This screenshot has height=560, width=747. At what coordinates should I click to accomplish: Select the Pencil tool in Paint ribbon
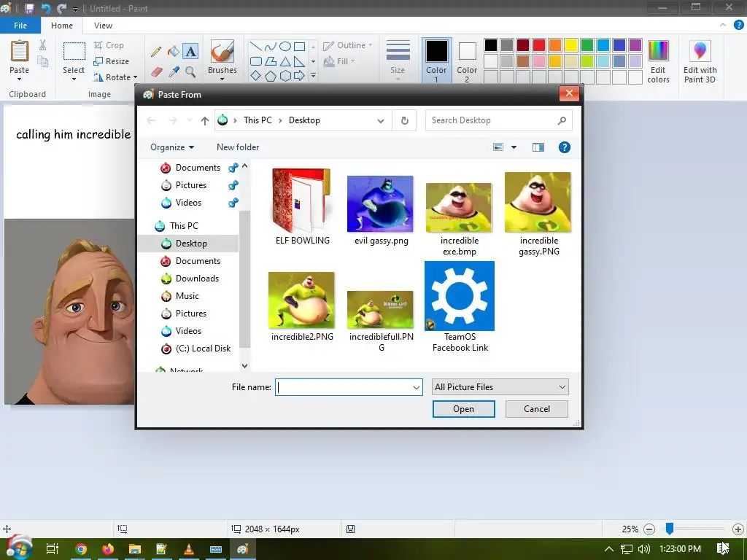pos(156,52)
